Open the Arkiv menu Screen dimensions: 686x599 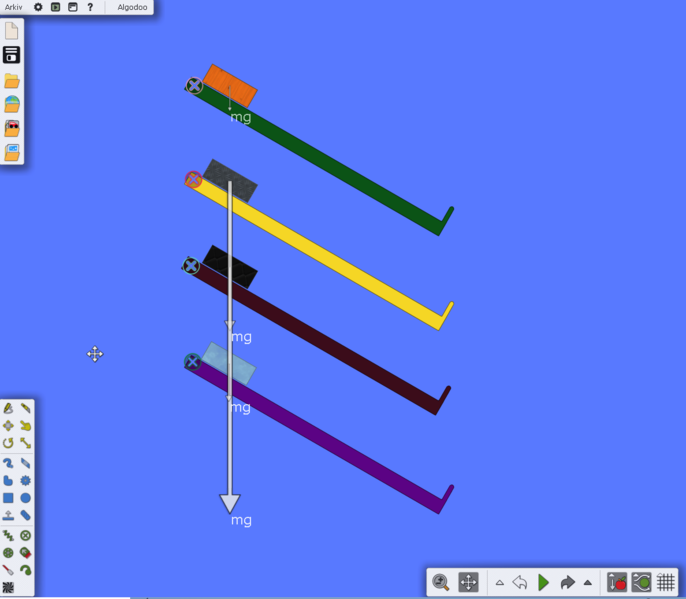click(14, 7)
